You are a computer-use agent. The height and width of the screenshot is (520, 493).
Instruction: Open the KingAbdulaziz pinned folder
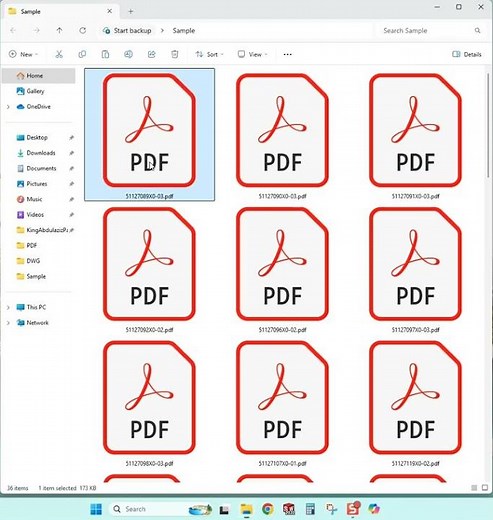[x=42, y=230]
